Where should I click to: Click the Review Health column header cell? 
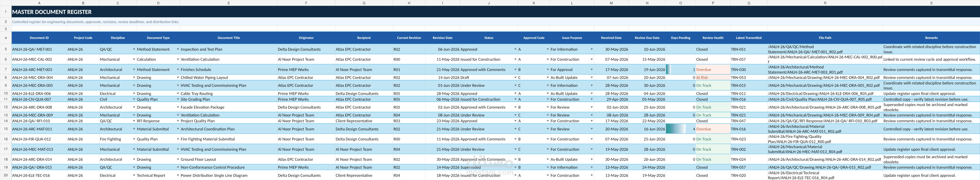(713, 38)
